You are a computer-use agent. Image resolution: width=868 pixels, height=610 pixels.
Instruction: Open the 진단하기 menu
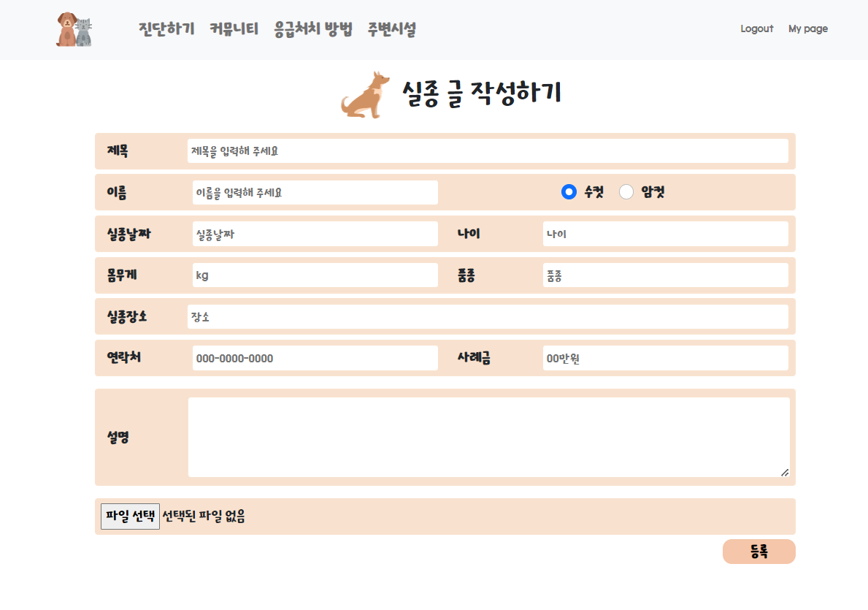click(x=165, y=29)
